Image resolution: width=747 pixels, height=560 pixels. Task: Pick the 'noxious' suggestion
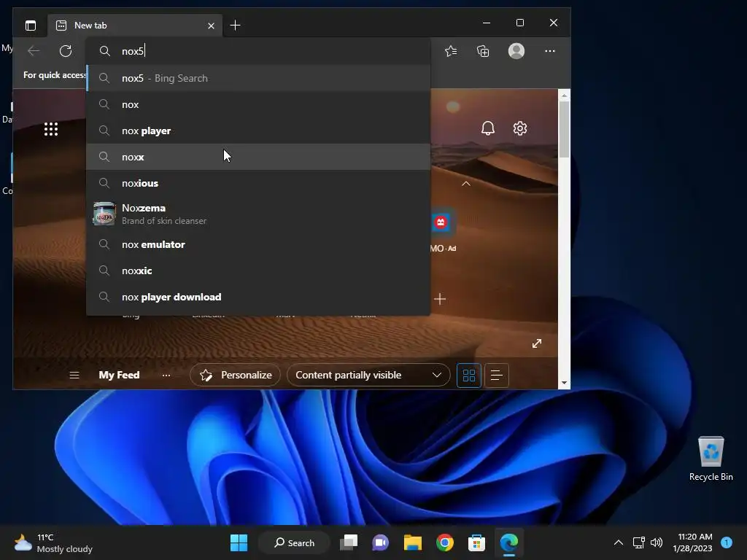click(x=258, y=183)
